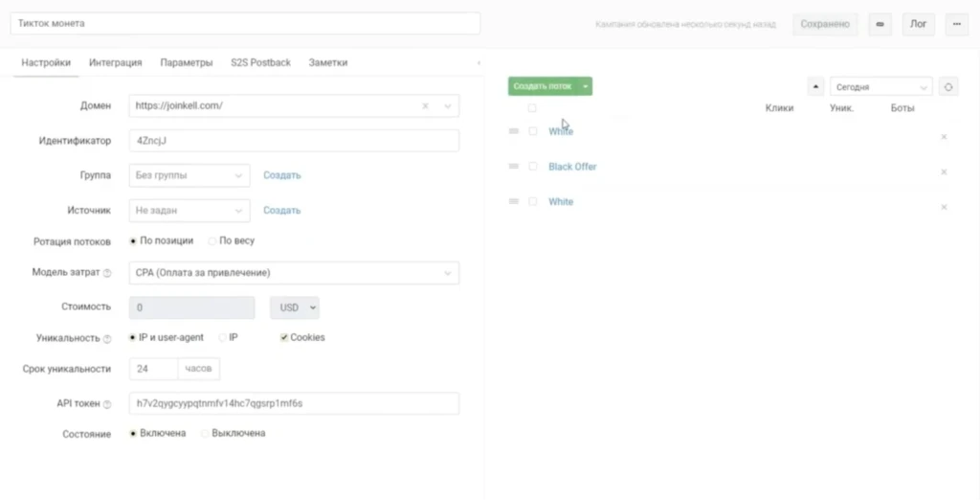Click the help icon beside API токен
Image resolution: width=980 pixels, height=500 pixels.
point(107,404)
